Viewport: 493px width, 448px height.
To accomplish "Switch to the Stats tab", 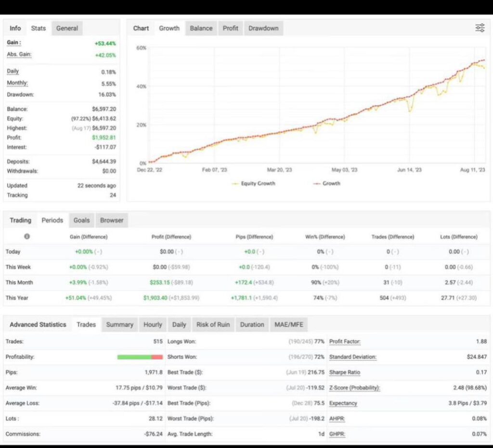I will 38,28.
